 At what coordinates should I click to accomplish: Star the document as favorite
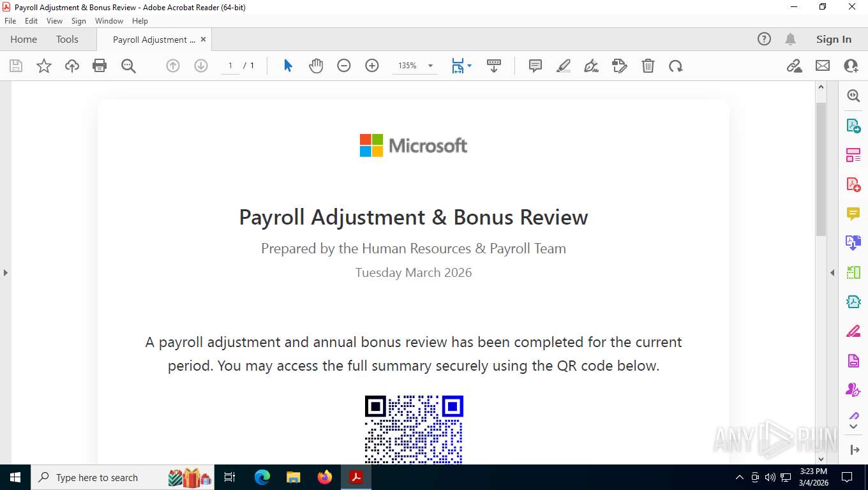44,66
